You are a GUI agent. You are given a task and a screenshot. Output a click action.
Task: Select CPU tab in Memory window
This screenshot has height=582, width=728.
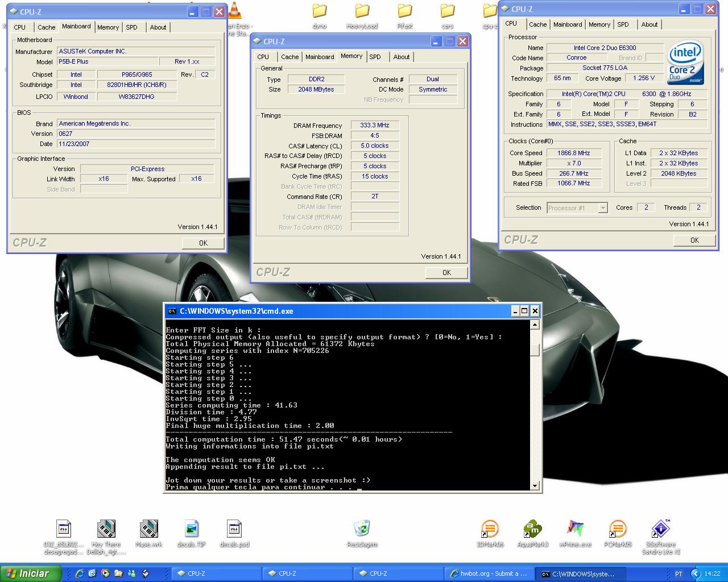pos(263,57)
